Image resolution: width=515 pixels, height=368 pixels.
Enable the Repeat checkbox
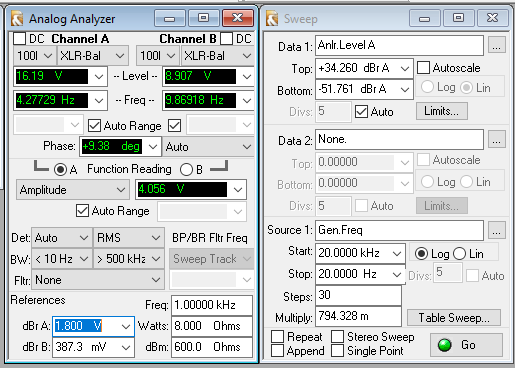tap(278, 337)
